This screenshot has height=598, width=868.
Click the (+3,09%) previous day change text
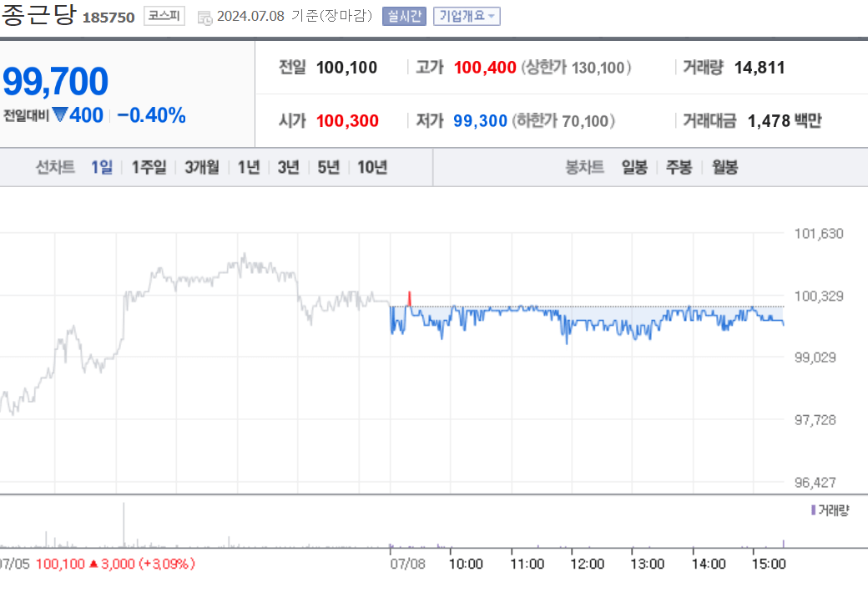point(167,565)
